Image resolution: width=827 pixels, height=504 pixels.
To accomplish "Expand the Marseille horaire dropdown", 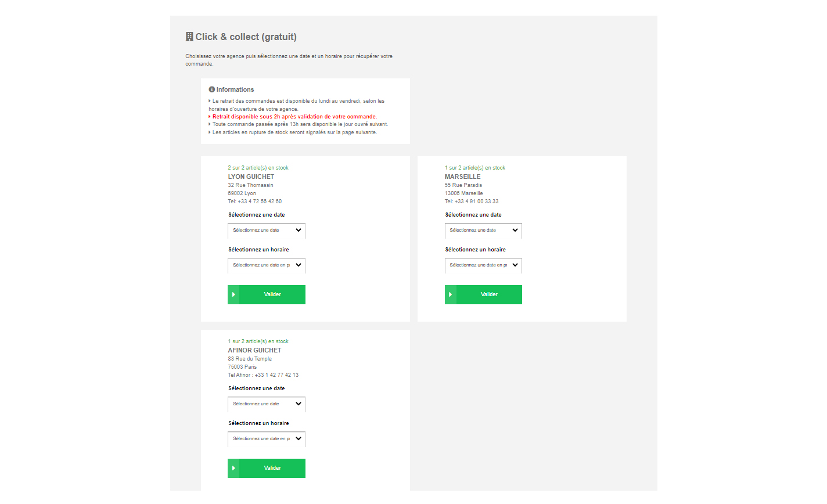I will [x=483, y=265].
